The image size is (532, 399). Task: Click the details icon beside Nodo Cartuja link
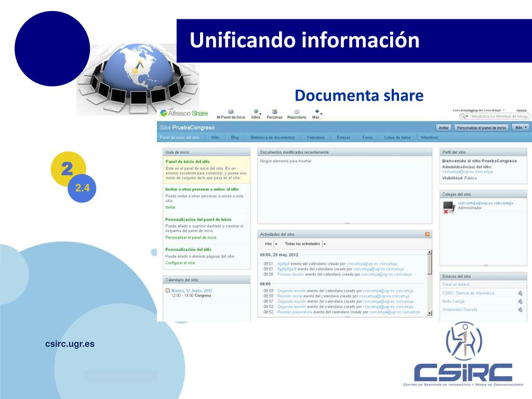pos(520,301)
